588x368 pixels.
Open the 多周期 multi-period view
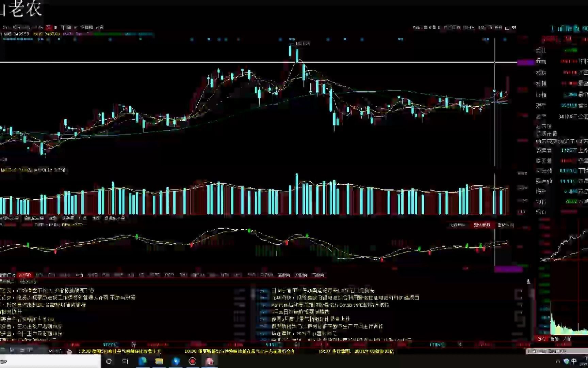(x=86, y=27)
